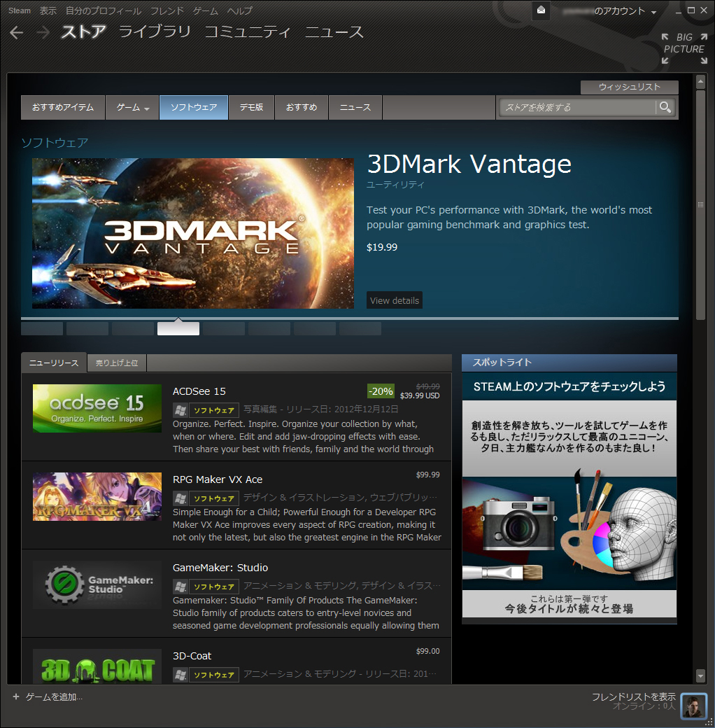Viewport: 715px width, 728px height.
Task: Open the ゲーム menu in the menu bar
Action: tap(206, 10)
